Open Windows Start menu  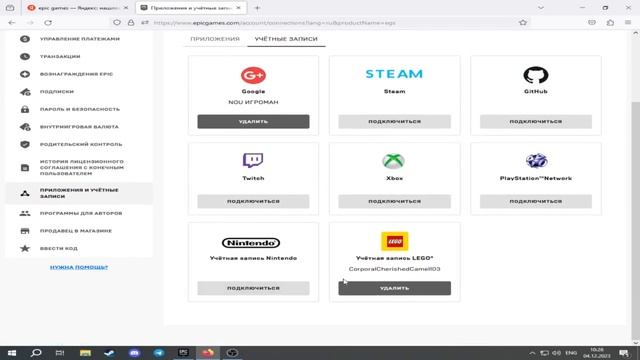tap(12, 353)
